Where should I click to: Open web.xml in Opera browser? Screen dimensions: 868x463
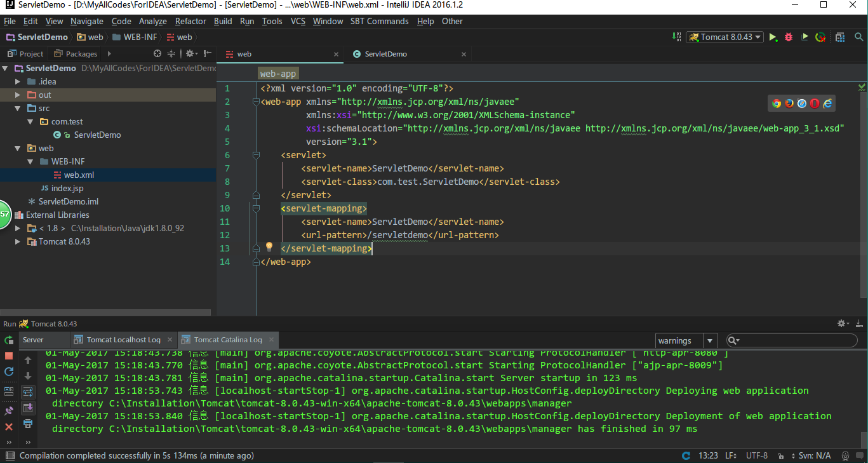click(x=815, y=103)
